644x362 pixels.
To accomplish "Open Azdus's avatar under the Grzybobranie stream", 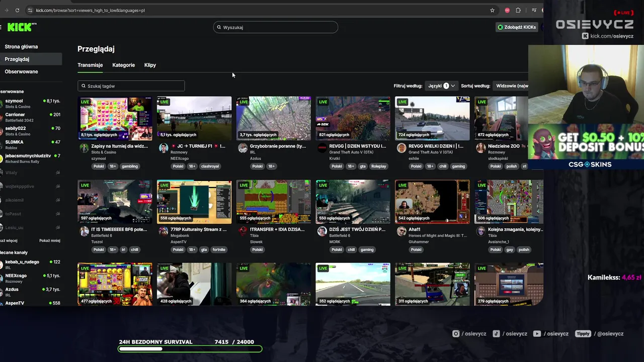I will pyautogui.click(x=243, y=148).
